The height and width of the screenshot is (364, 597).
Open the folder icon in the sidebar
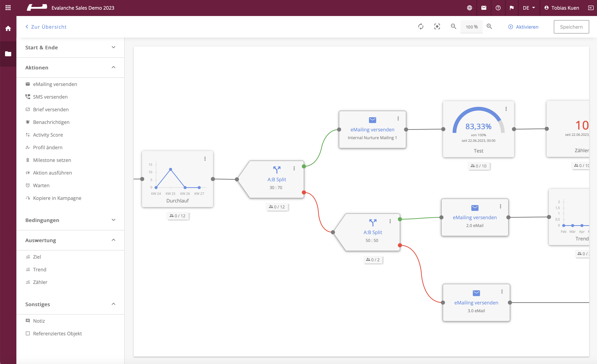(8, 54)
